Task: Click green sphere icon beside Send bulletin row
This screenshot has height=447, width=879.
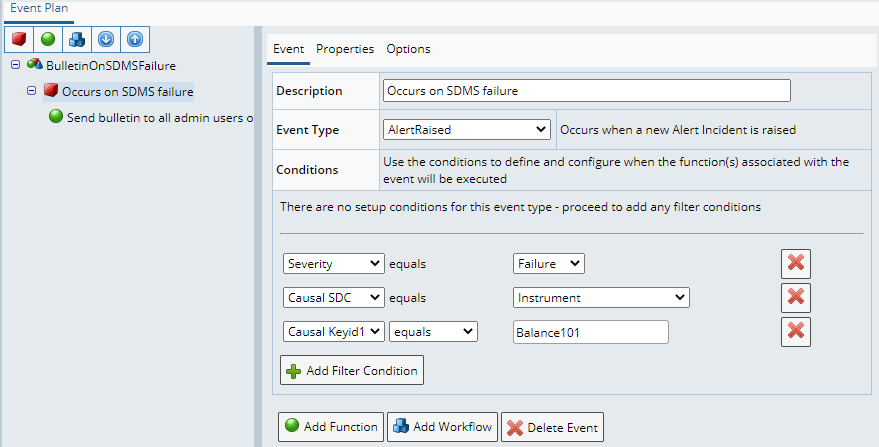Action: (55, 117)
